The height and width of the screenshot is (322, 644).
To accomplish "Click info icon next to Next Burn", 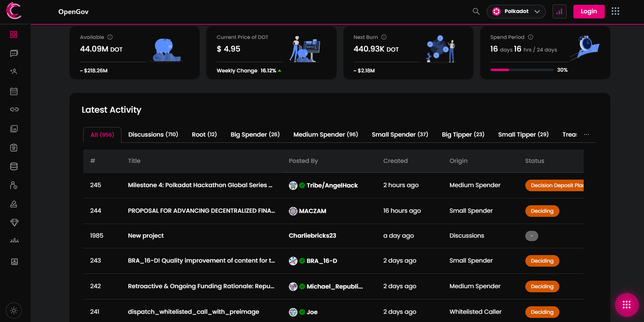I will [384, 37].
